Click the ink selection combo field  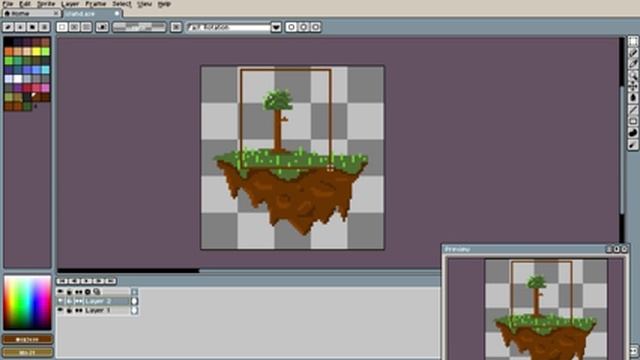(229, 27)
